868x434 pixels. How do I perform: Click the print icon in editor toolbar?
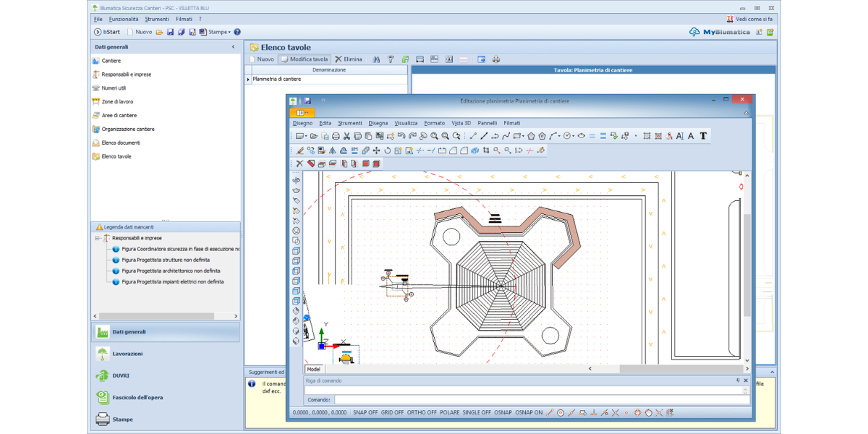(336, 136)
